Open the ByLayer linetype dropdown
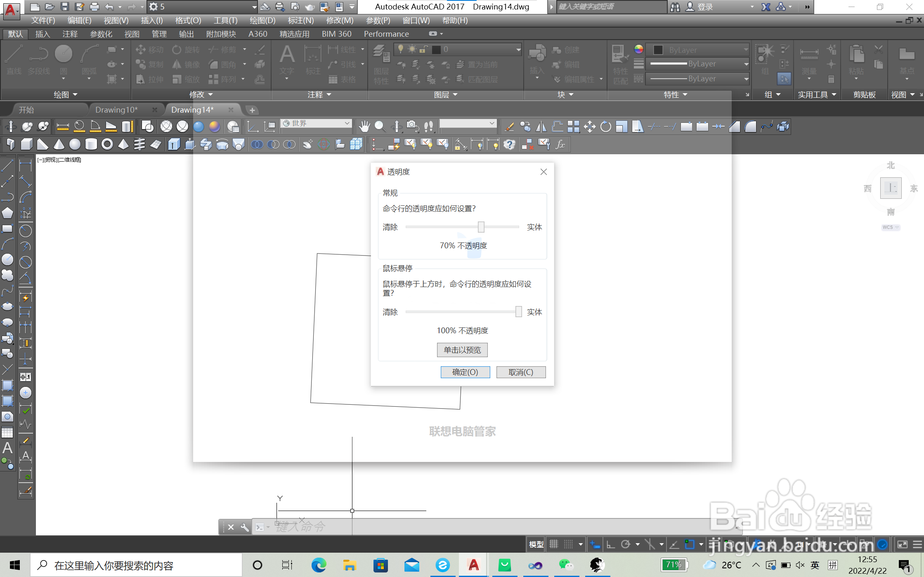Screen dimensions: 924x577 coord(697,78)
